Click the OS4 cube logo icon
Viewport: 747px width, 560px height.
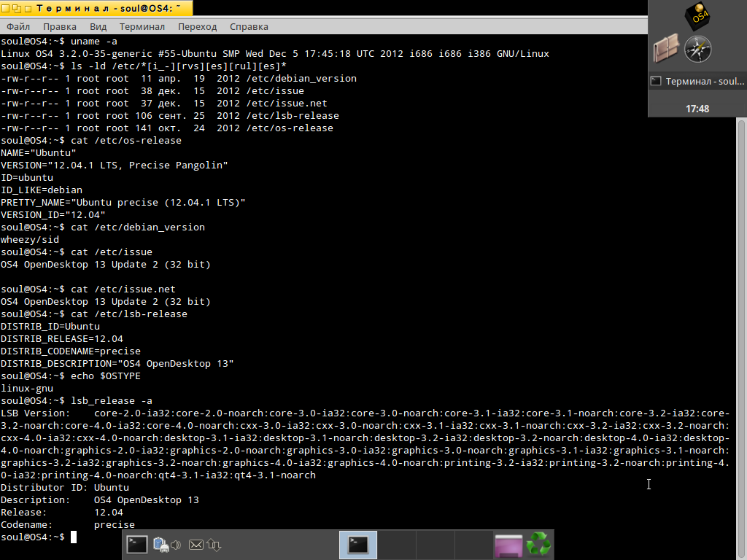[697, 16]
